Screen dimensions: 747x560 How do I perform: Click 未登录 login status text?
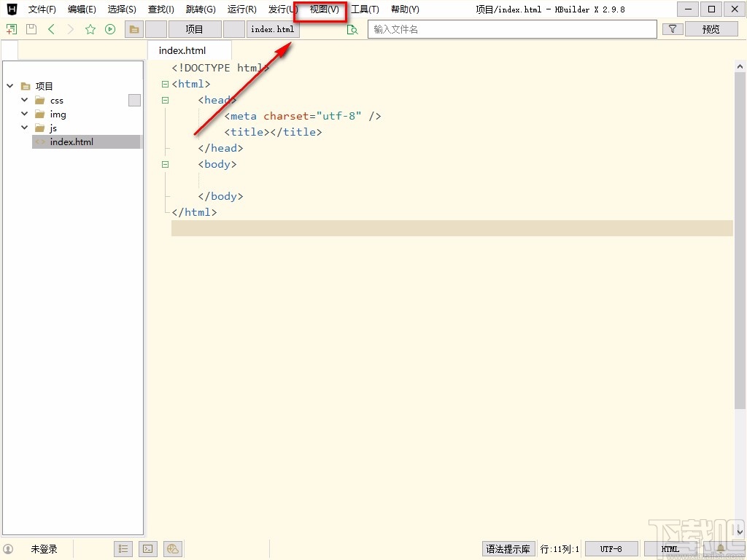pyautogui.click(x=44, y=549)
